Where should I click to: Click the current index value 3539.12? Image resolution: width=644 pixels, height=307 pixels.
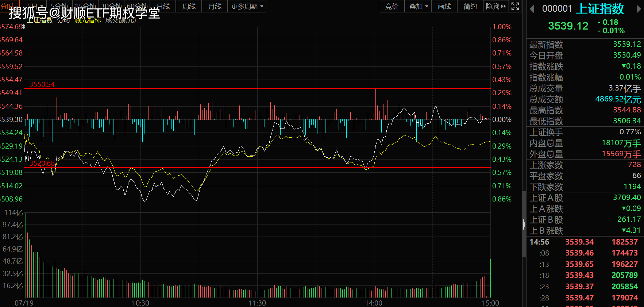tap(568, 26)
